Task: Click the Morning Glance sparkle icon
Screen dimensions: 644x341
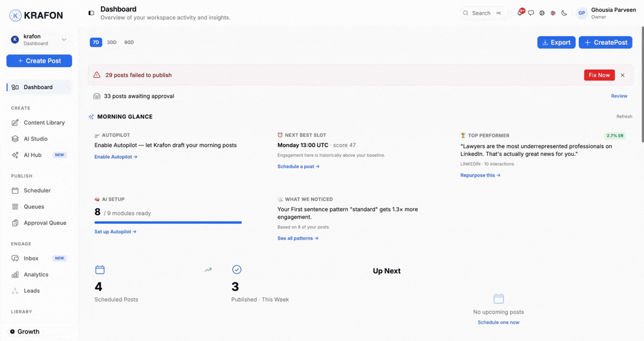Action: 91,117
